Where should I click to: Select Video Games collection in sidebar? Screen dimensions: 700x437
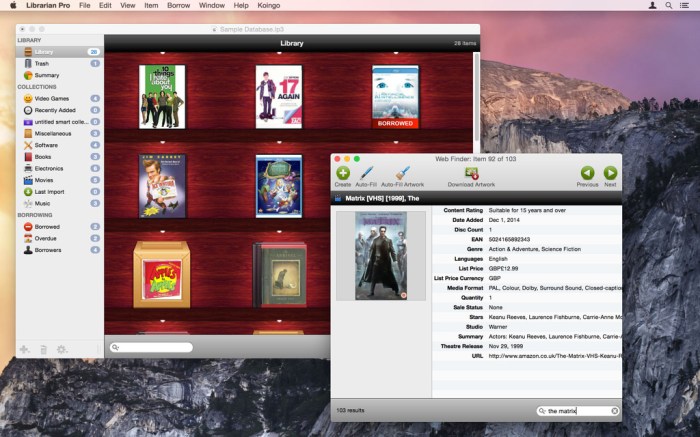click(x=52, y=98)
